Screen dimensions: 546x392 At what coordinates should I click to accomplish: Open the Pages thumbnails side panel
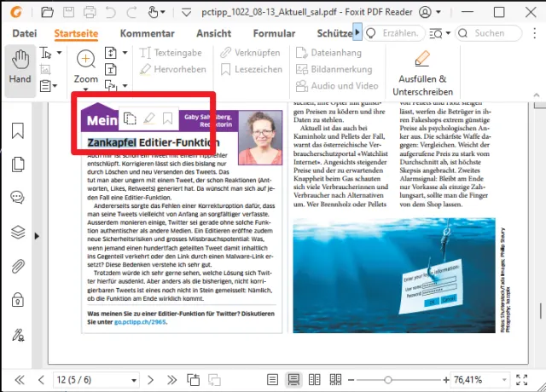click(x=18, y=164)
